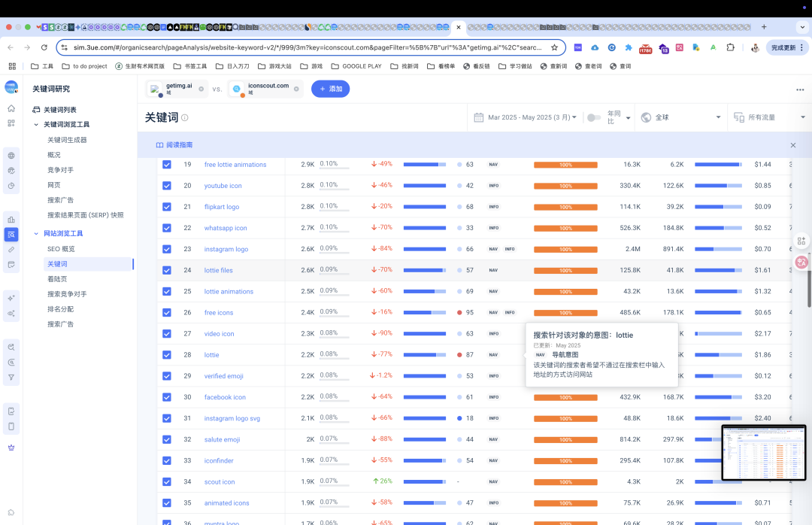Image resolution: width=812 pixels, height=525 pixels.
Task: Click the 阅读指南 link
Action: [179, 145]
